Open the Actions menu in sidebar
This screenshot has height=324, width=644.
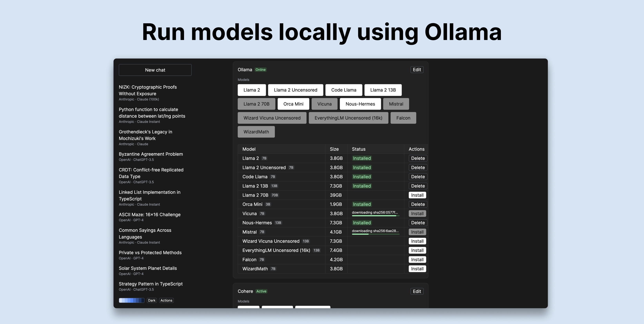coord(166,300)
